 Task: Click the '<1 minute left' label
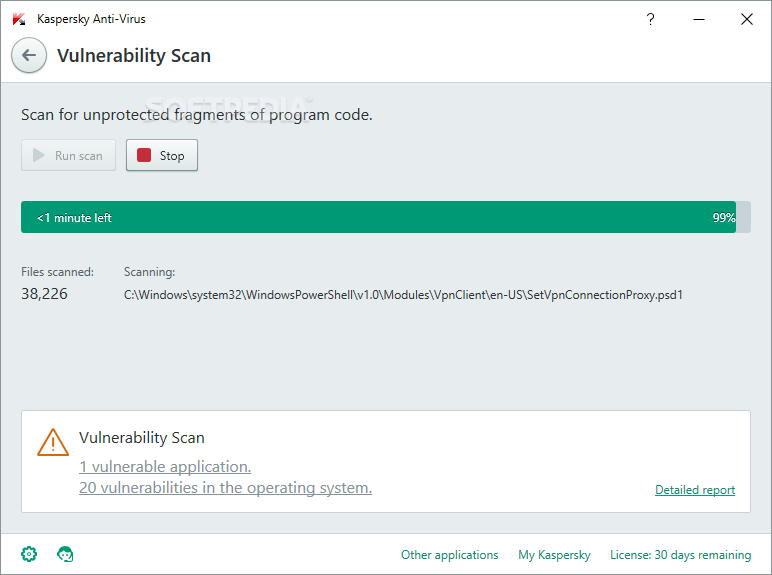click(x=74, y=218)
